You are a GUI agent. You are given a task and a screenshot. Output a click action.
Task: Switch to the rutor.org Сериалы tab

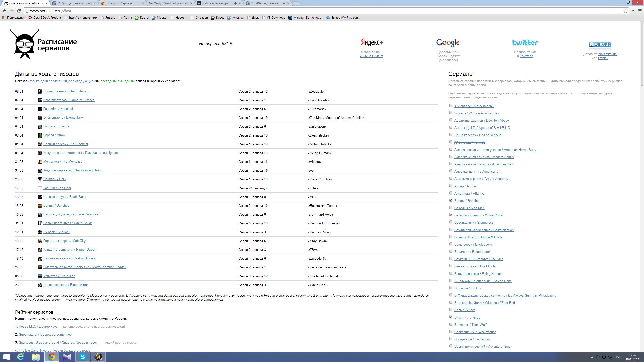click(x=119, y=3)
